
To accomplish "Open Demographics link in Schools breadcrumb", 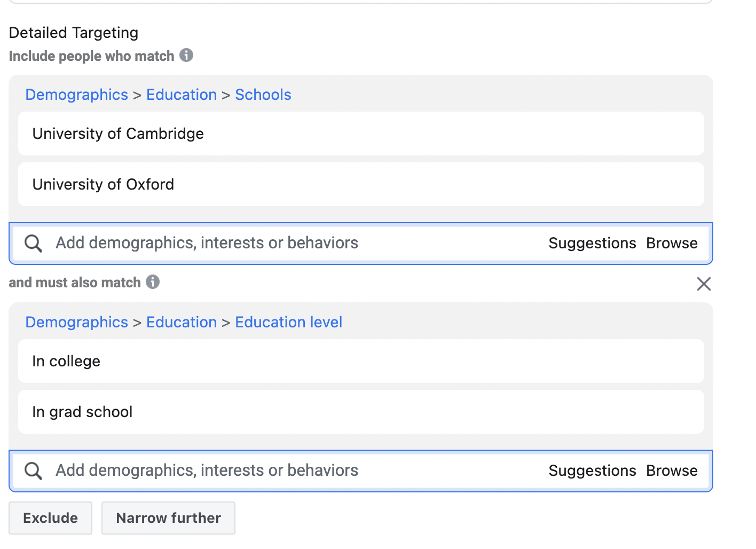I will [77, 95].
